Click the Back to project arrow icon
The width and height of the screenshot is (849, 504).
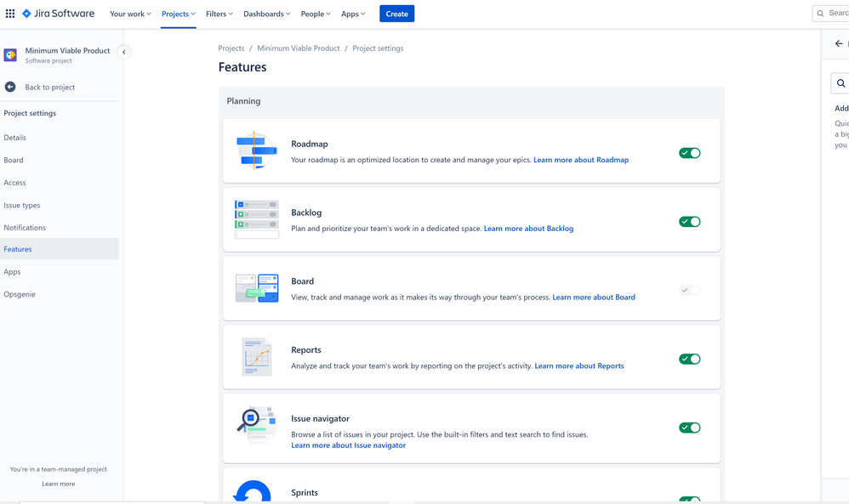[x=10, y=87]
